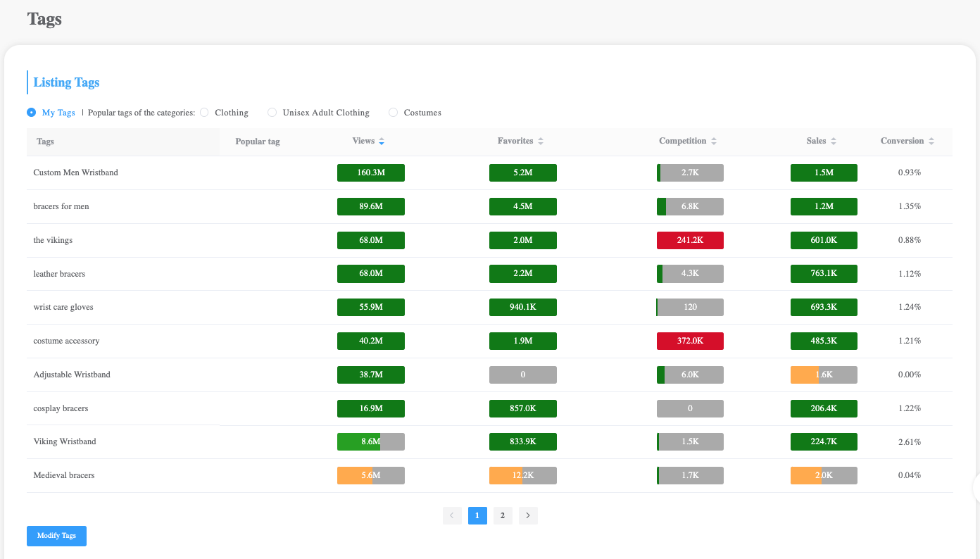Click Medieval bracers favorites bar 12.2K
The image size is (980, 559).
[x=523, y=475]
